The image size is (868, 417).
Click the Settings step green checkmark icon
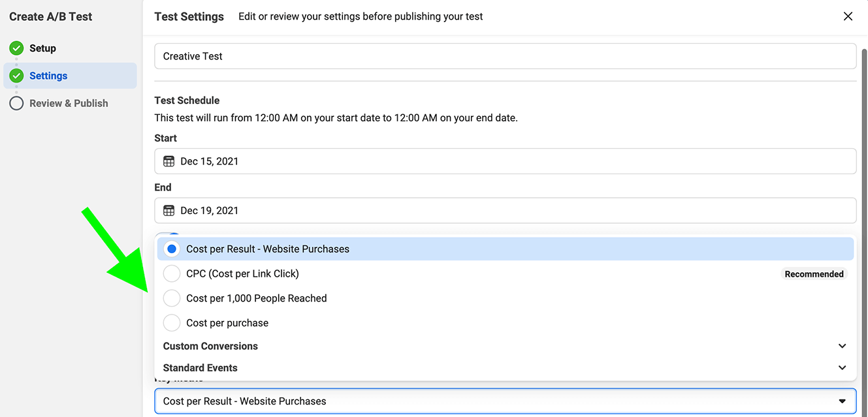point(17,76)
